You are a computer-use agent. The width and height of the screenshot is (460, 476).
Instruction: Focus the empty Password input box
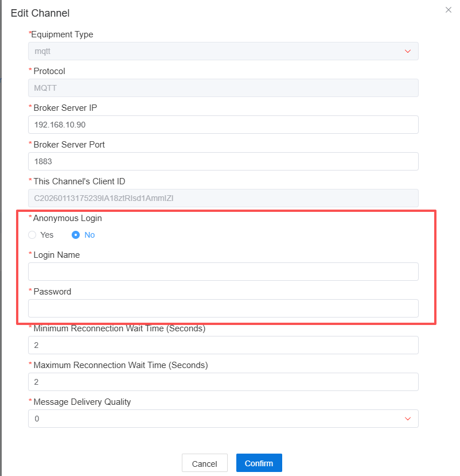point(223,308)
